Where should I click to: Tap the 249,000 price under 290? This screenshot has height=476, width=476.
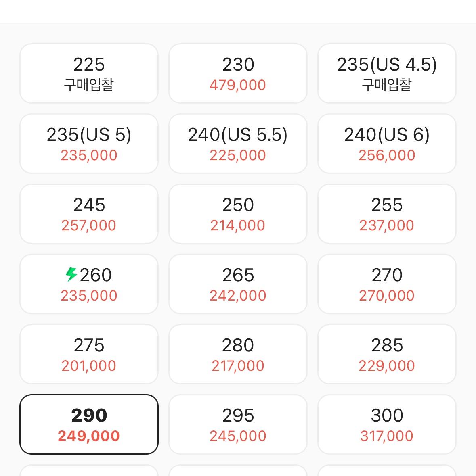pyautogui.click(x=89, y=436)
